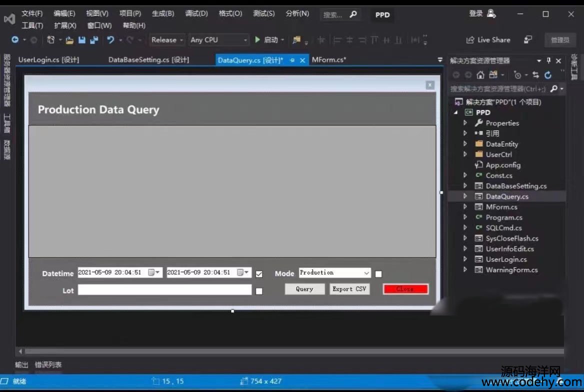Click the Home icon in Solution Explorer
Screen dimensions: 584x392
480,75
